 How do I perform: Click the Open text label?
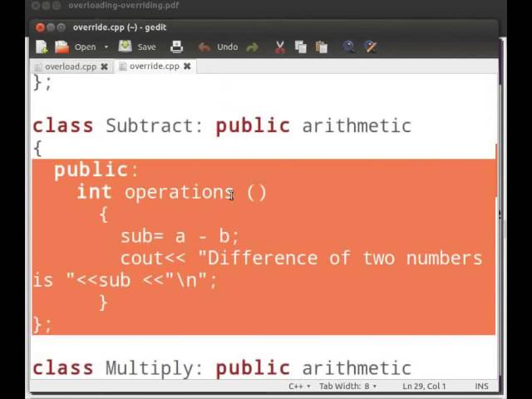[85, 47]
